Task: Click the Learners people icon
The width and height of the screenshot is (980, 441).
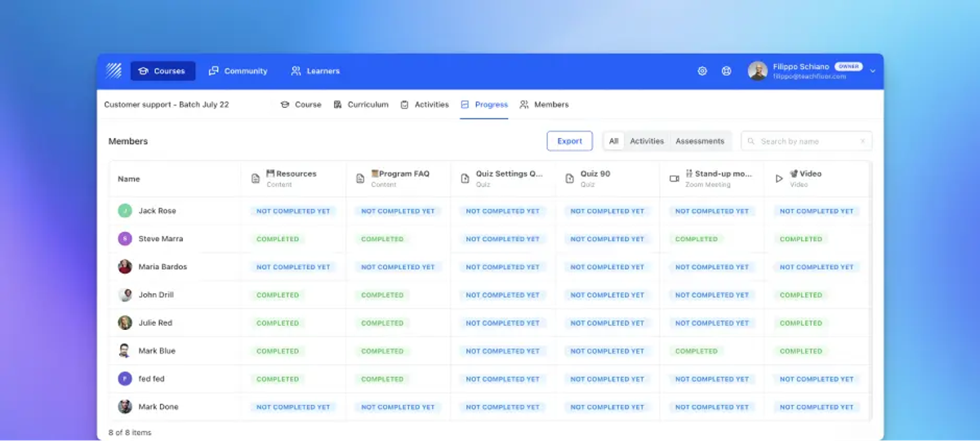Action: tap(296, 71)
